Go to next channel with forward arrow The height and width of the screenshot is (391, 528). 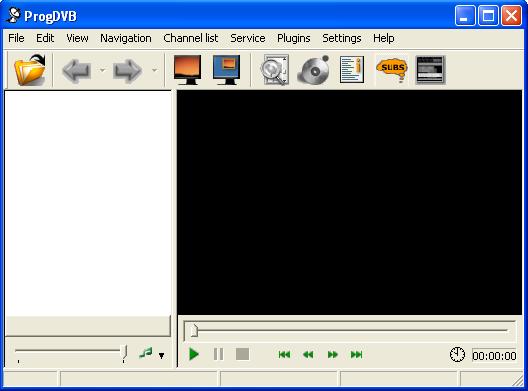click(127, 70)
